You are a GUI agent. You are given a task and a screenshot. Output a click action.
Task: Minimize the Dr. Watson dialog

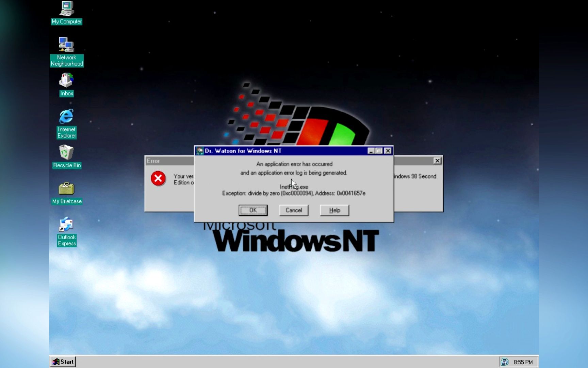pos(371,151)
